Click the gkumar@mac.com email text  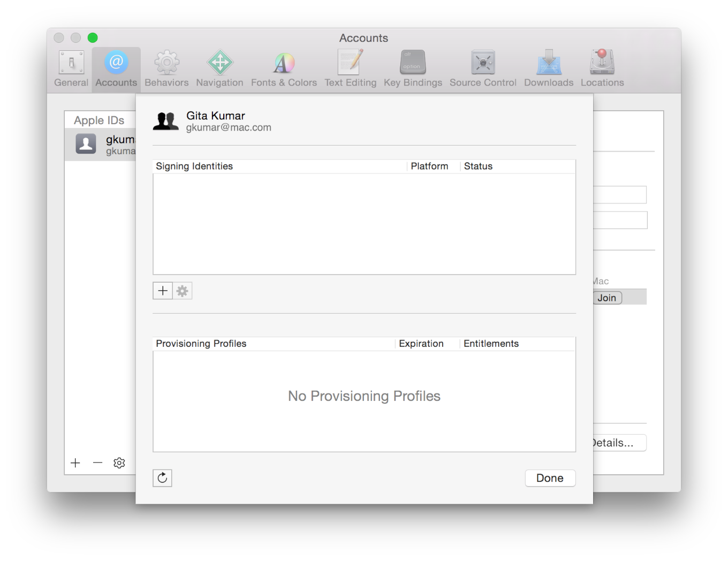229,127
